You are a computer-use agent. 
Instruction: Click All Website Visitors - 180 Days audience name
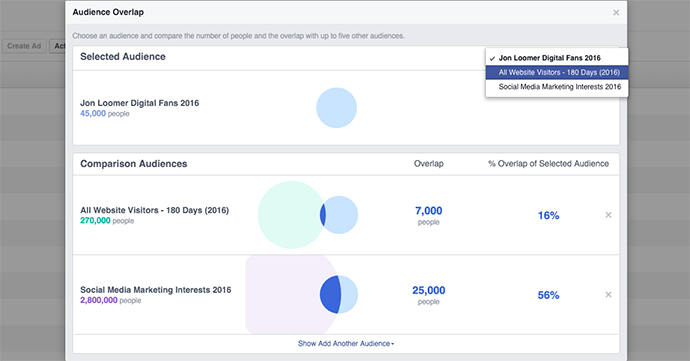coord(154,210)
